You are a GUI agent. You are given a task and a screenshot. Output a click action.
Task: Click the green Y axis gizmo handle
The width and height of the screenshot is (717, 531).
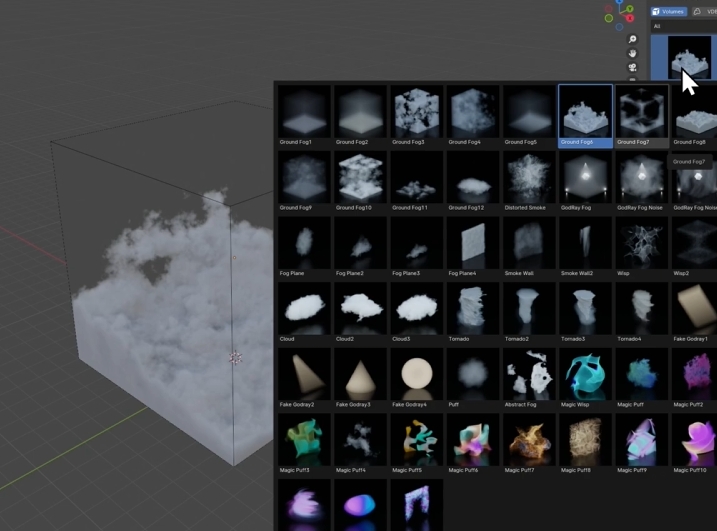(x=630, y=9)
